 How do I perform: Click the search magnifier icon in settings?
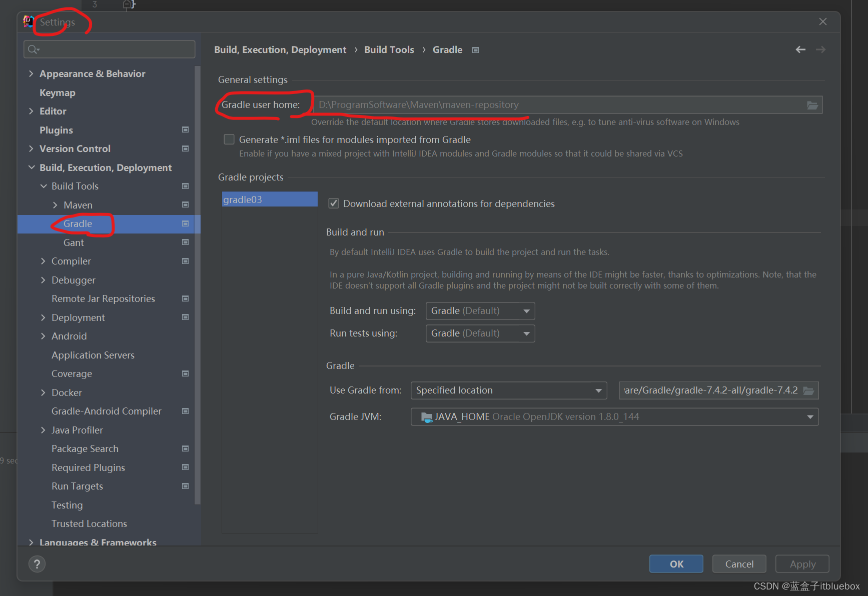33,49
